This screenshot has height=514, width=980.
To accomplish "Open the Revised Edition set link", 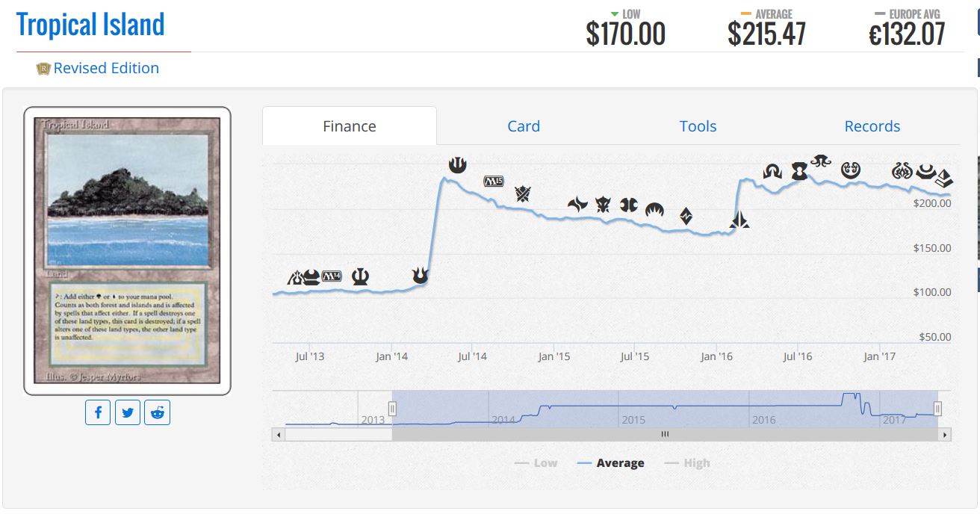I will [x=106, y=68].
